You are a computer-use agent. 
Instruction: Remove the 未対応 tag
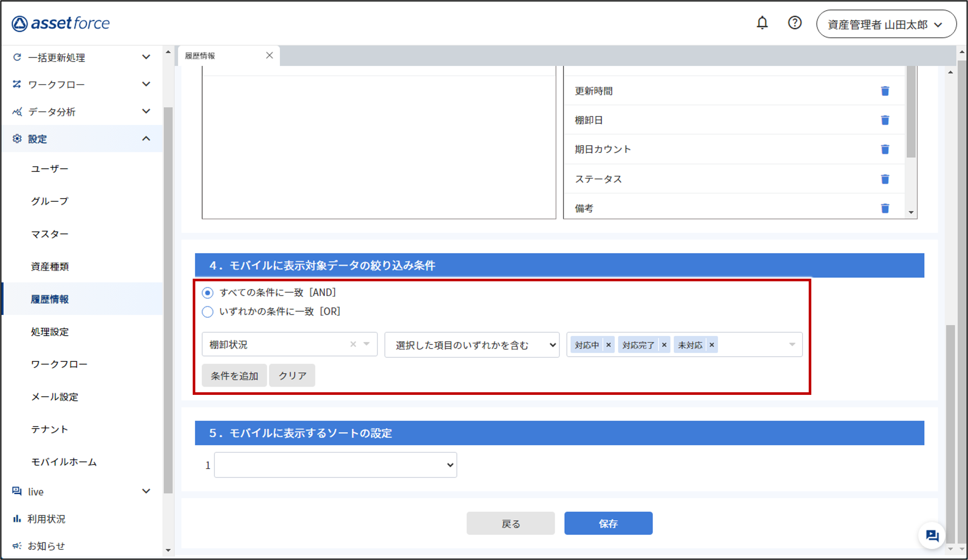[712, 345]
